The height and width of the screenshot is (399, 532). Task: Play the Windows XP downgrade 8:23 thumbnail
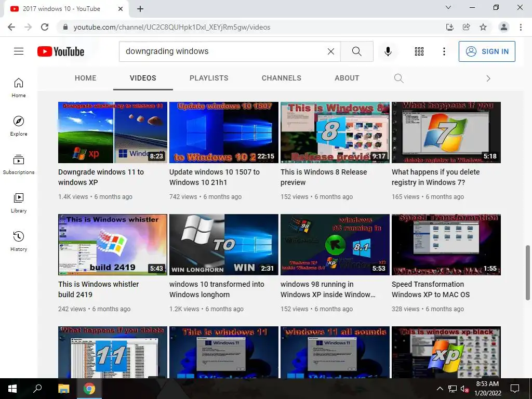click(x=113, y=132)
